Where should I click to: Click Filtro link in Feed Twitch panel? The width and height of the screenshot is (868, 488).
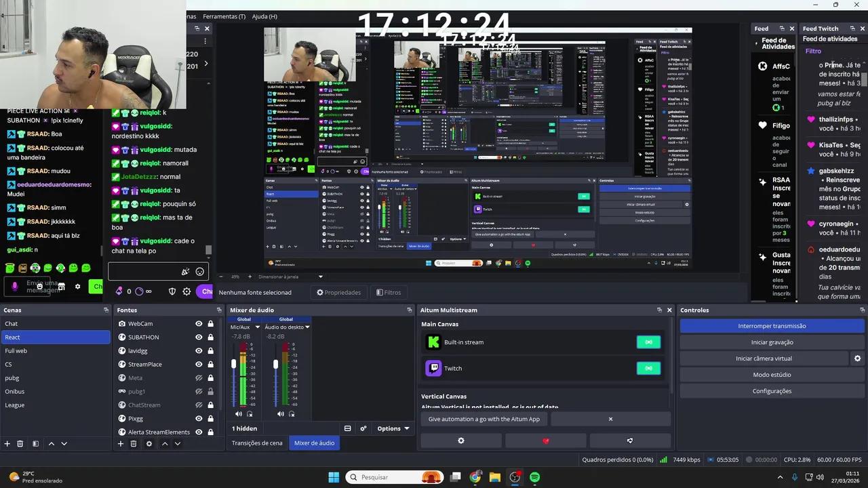813,51
